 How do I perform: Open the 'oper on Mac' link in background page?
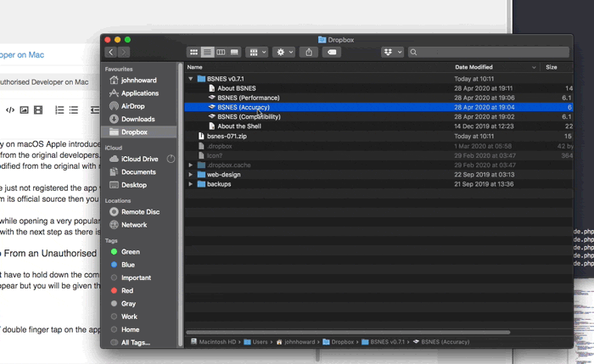(x=22, y=55)
